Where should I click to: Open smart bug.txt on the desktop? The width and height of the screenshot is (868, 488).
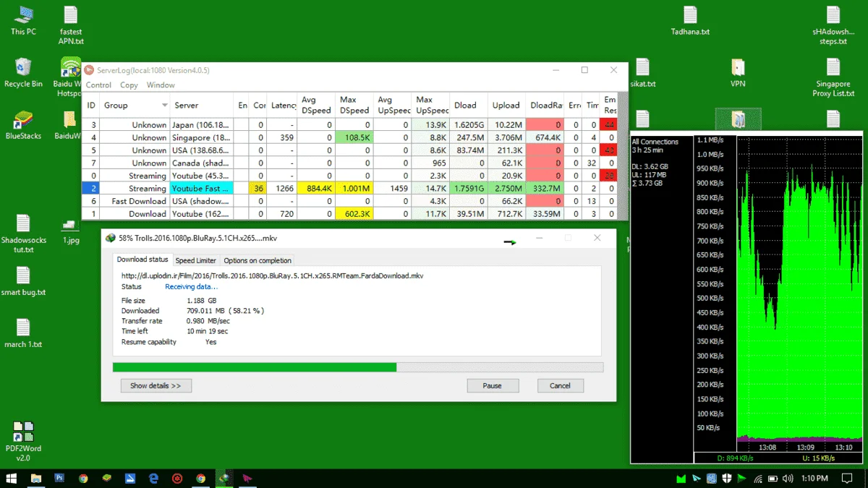[x=23, y=281]
